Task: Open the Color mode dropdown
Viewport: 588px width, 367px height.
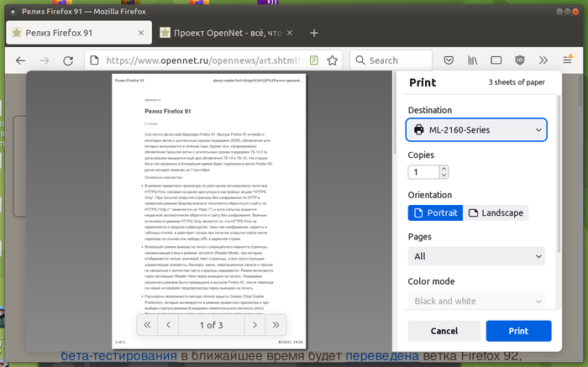Action: (x=476, y=301)
